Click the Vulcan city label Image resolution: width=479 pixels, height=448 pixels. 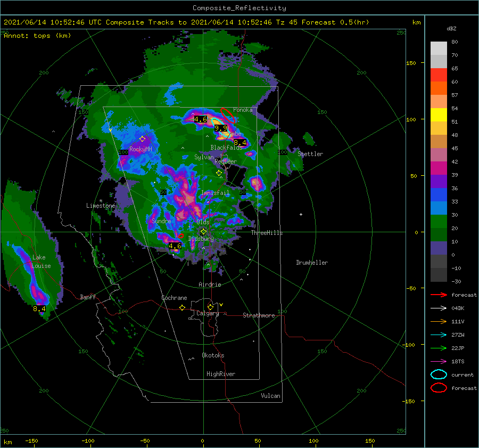pos(270,396)
